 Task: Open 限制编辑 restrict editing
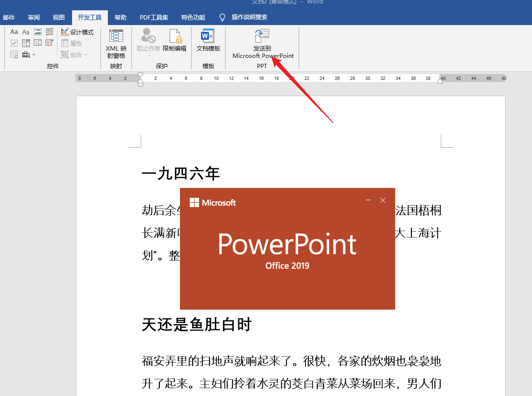click(x=175, y=40)
